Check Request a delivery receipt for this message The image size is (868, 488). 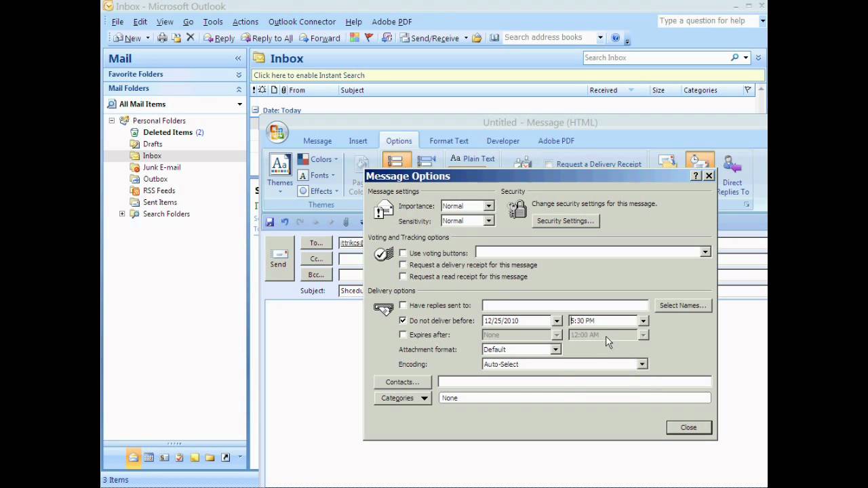[x=403, y=265]
